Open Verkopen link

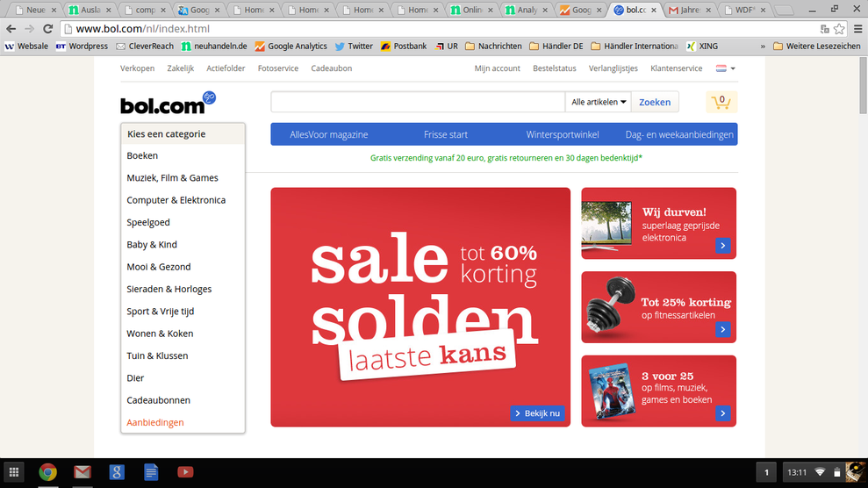pyautogui.click(x=137, y=68)
